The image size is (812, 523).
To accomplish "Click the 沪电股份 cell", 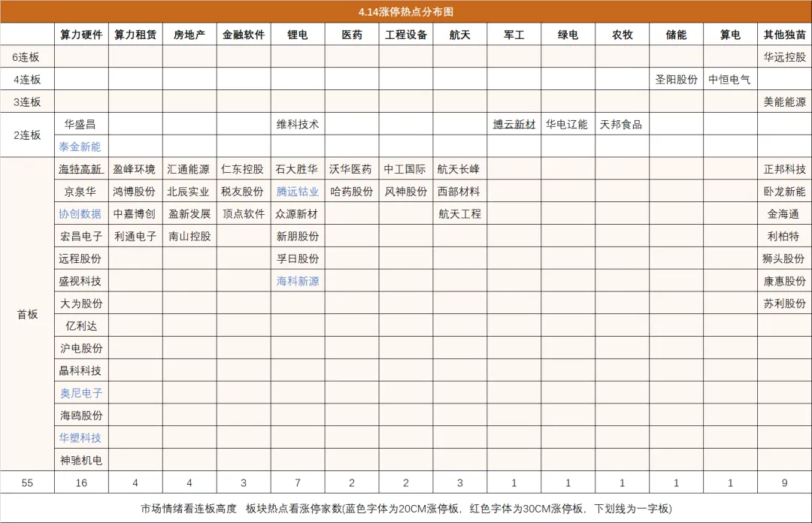I will 81,348.
